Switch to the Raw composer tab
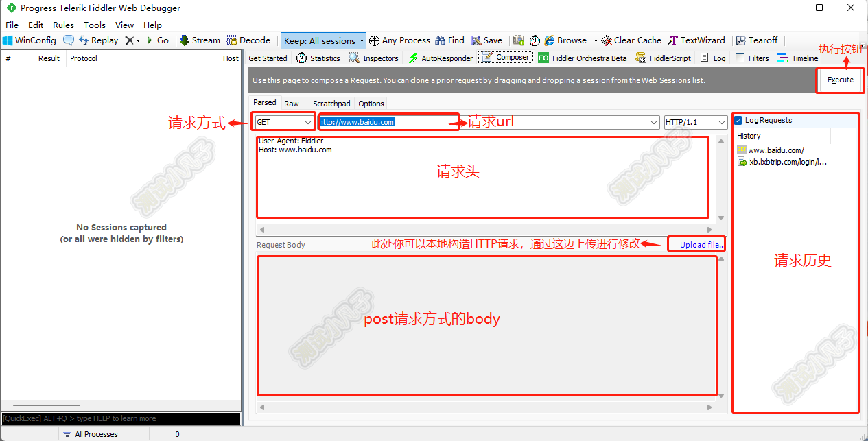The height and width of the screenshot is (441, 868). click(x=292, y=104)
